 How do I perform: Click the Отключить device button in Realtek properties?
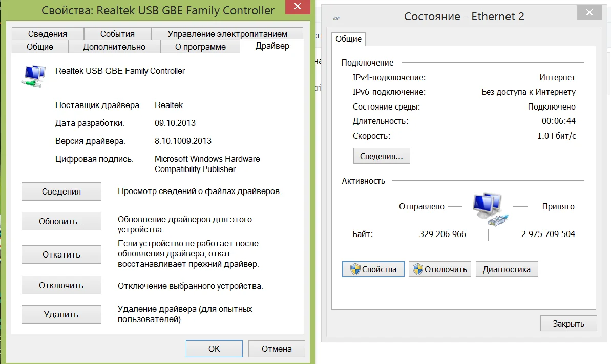pos(61,285)
